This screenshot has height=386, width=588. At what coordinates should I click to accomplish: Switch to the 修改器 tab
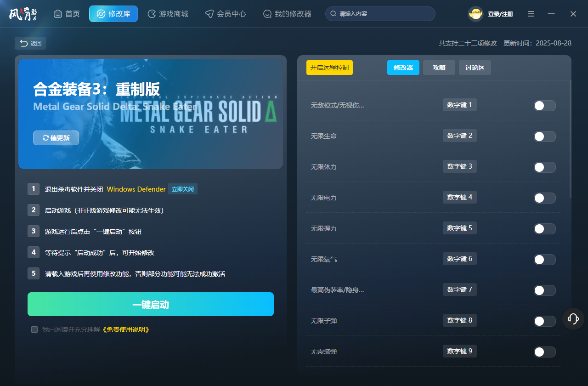pyautogui.click(x=403, y=68)
